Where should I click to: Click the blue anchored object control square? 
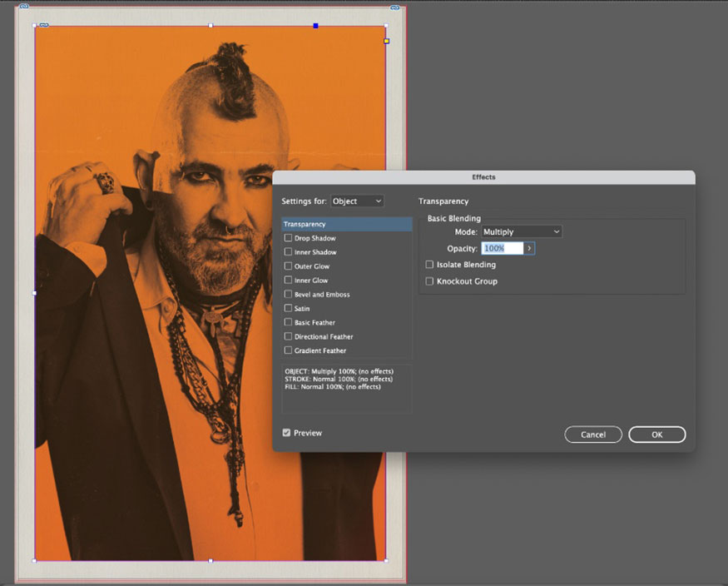(315, 26)
